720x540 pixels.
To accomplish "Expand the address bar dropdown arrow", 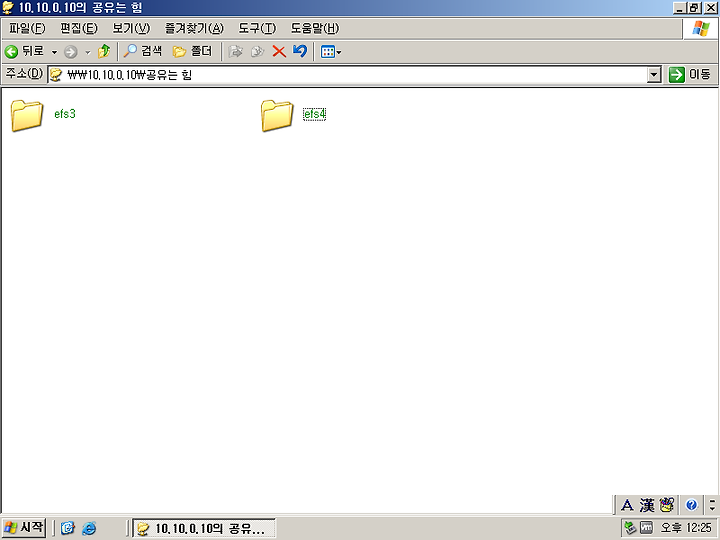I will click(x=653, y=74).
